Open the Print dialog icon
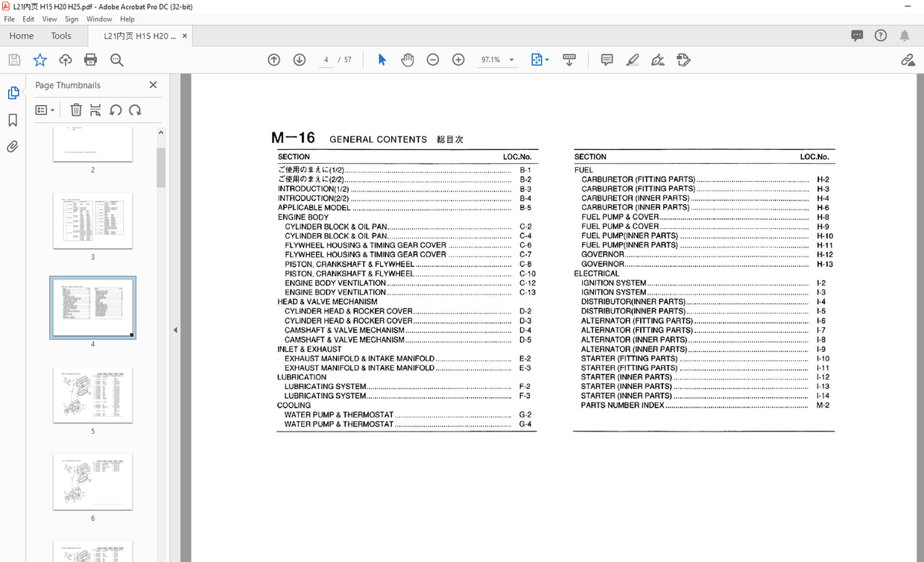Image resolution: width=924 pixels, height=562 pixels. click(90, 60)
